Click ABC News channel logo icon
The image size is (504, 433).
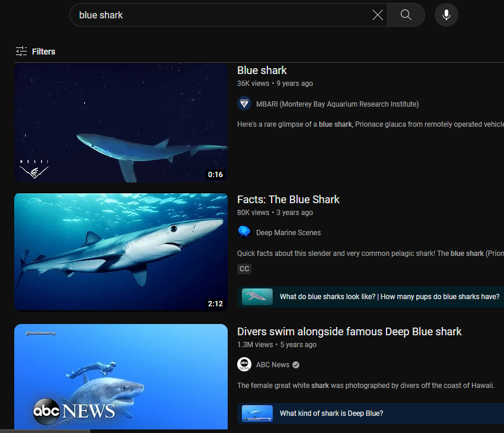pos(244,364)
